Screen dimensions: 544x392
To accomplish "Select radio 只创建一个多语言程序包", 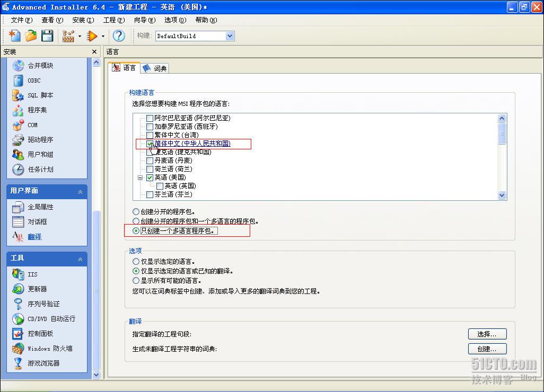I will coord(136,230).
